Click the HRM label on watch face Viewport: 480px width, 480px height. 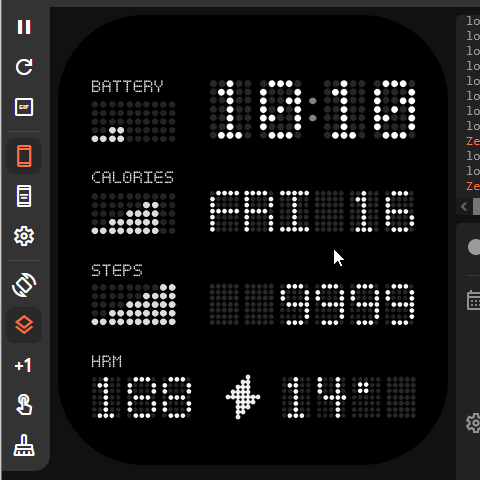click(x=107, y=361)
